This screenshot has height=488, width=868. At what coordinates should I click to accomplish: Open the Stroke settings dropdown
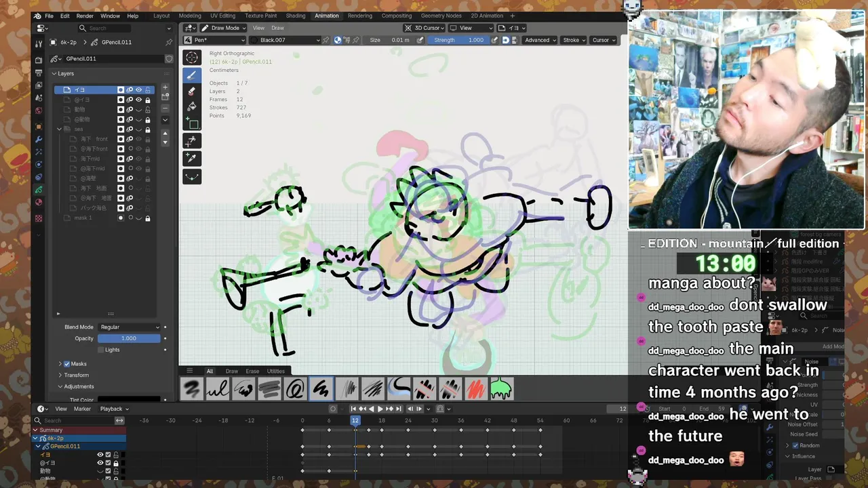coord(574,40)
